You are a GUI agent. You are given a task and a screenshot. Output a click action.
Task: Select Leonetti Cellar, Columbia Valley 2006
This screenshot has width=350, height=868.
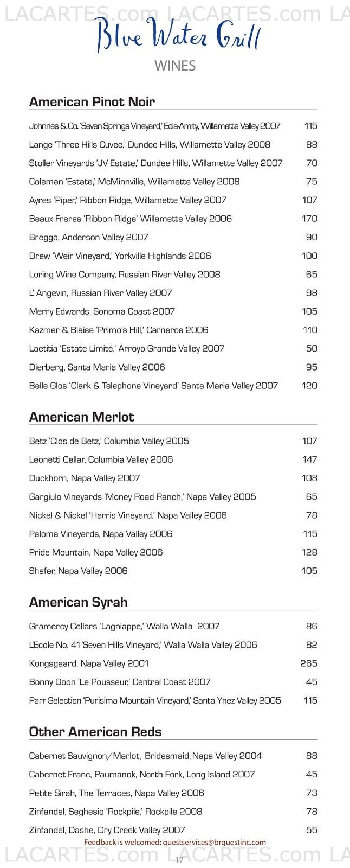point(101,459)
